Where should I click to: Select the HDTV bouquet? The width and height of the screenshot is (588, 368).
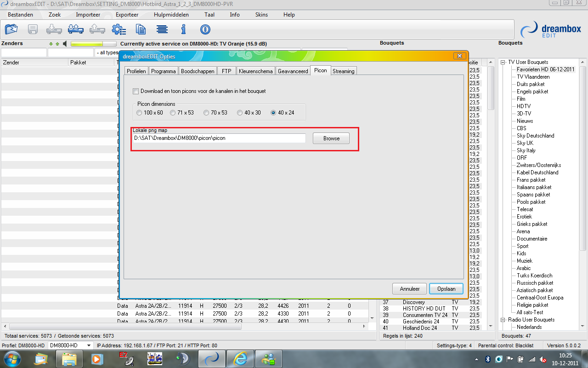(x=524, y=106)
